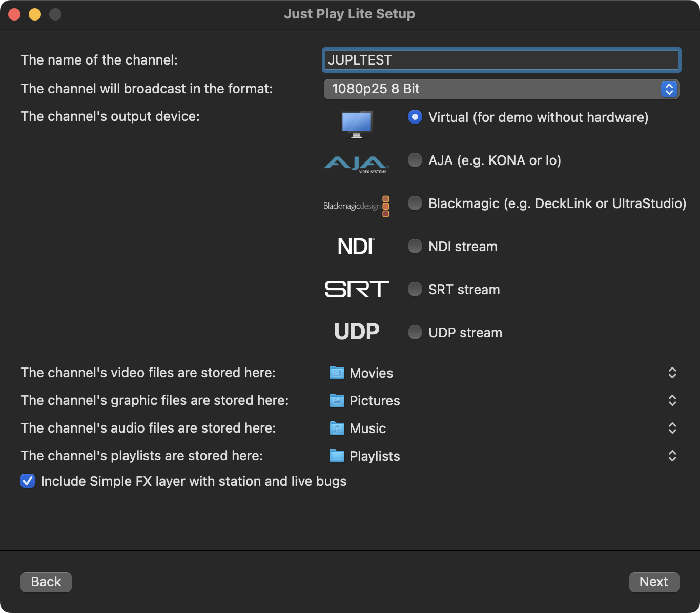The width and height of the screenshot is (700, 613).
Task: Click the UDP logo icon
Action: [x=357, y=332]
